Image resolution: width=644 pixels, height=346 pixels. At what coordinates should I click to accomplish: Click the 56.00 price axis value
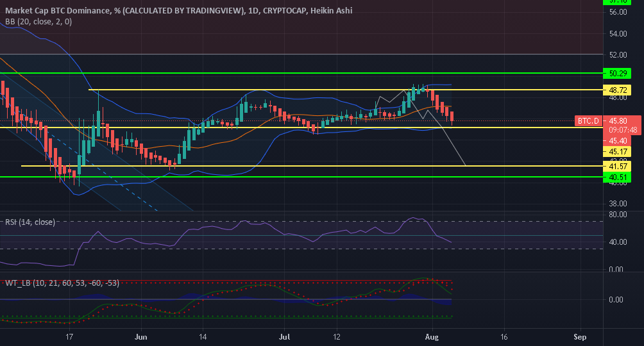(x=618, y=12)
